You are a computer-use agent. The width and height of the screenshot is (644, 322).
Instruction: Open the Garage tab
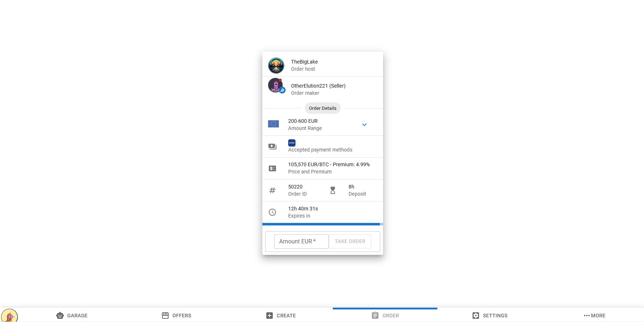pyautogui.click(x=72, y=316)
